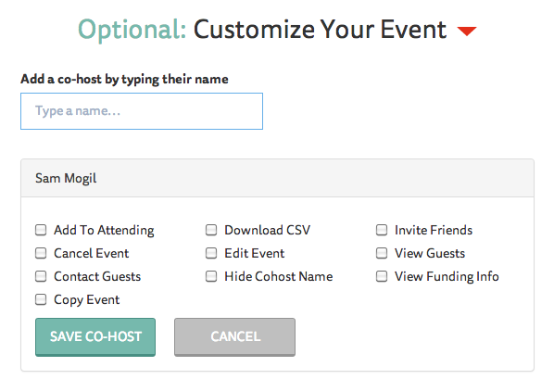Toggle the Copy Event checkbox

tap(41, 299)
